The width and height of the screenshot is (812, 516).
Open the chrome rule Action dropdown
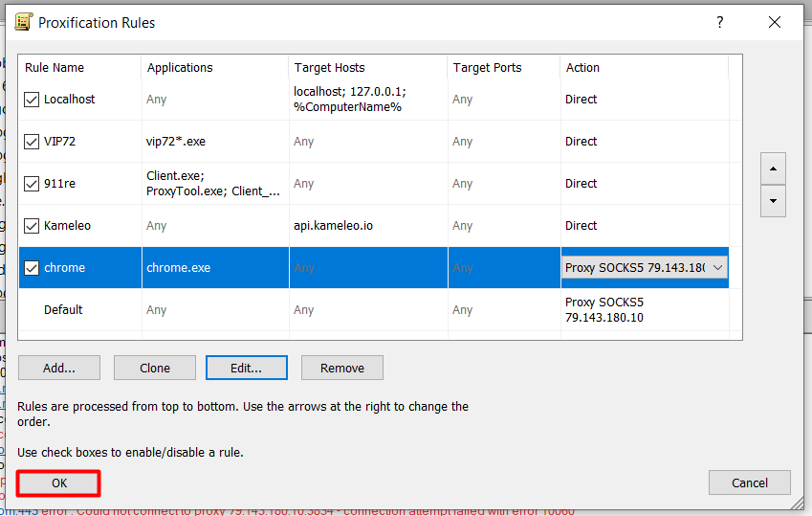pos(717,268)
